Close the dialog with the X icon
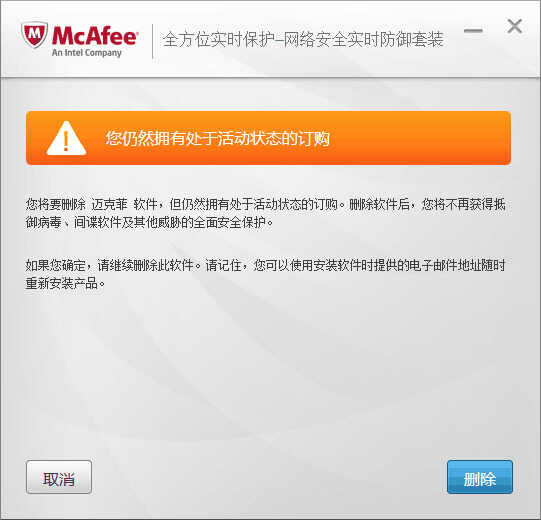This screenshot has width=541, height=520. coord(515,26)
